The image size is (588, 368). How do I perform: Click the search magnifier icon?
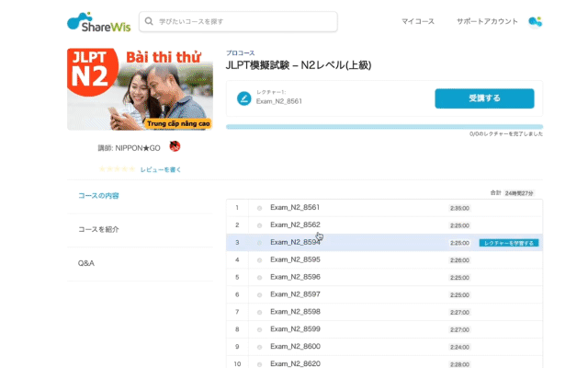tap(149, 21)
